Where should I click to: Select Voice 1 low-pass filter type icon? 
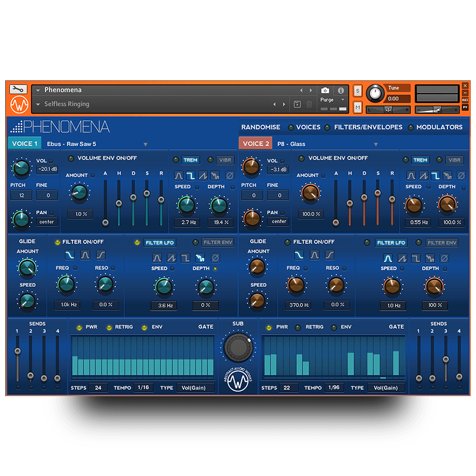coord(69,255)
